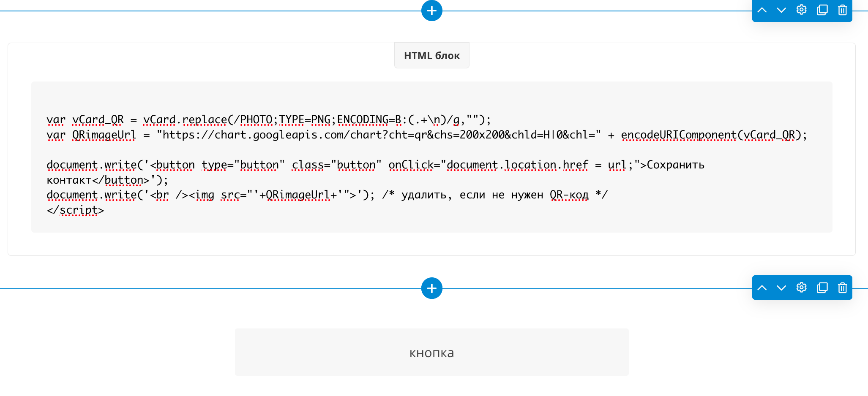868x396 pixels.
Task: Click the 'var vCard_QR' code line
Action: (98, 120)
